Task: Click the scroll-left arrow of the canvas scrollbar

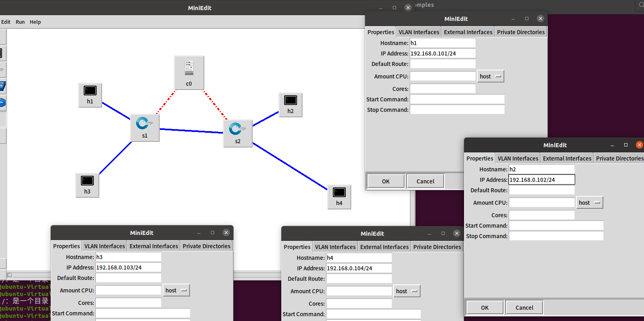Action: (x=10, y=275)
